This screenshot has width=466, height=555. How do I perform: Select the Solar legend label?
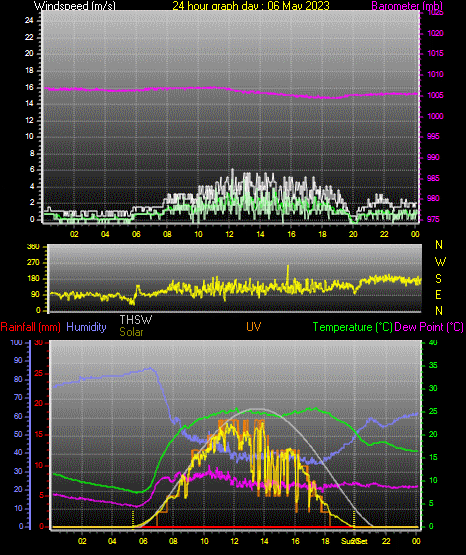131,332
